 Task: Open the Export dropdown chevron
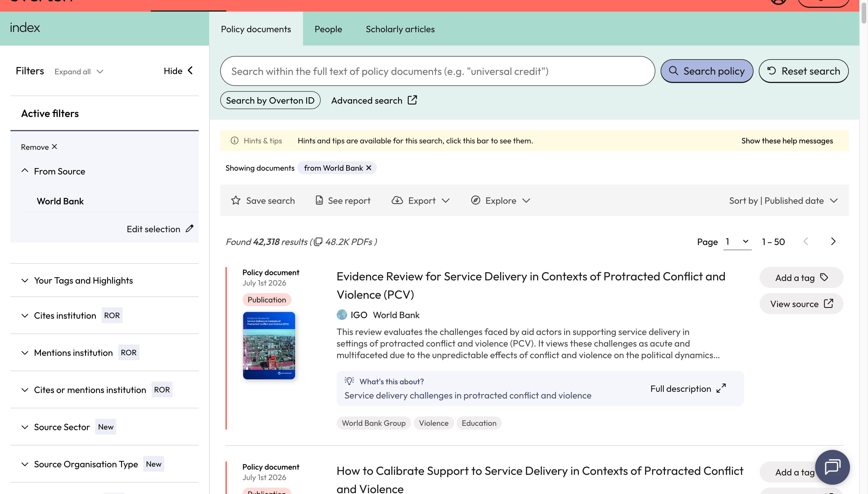pyautogui.click(x=446, y=201)
